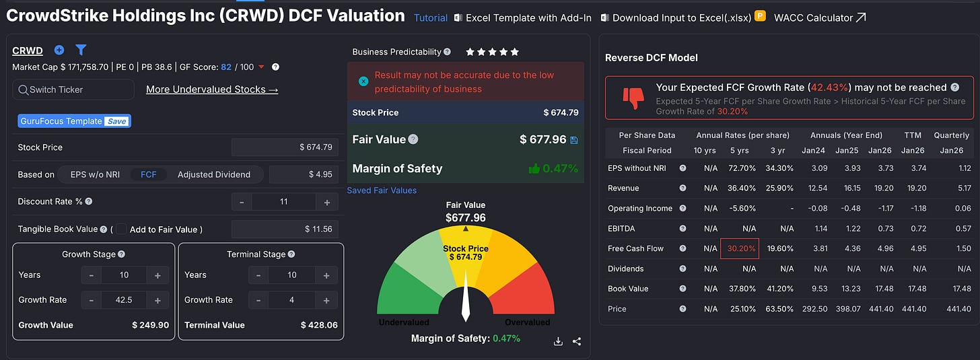Open the Fair Value help icon

(413, 139)
